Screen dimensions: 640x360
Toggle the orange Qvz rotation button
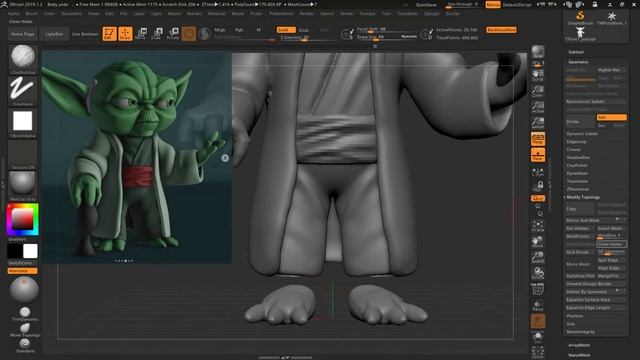538,198
